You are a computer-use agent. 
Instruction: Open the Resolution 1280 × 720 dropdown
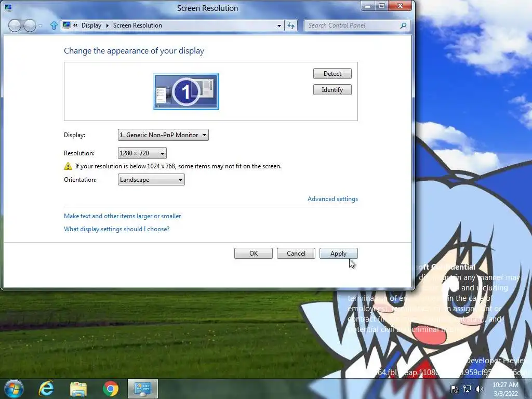pos(142,153)
